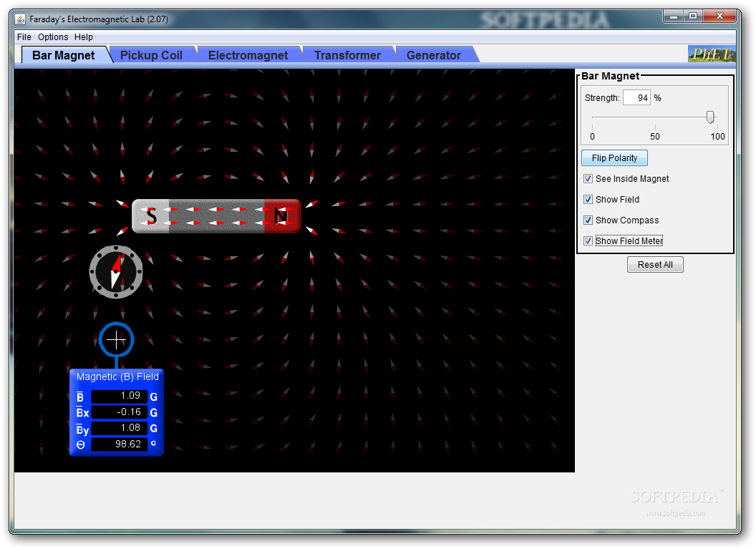Toggle Show Field Meter checkbox
756x549 pixels.
coord(588,241)
